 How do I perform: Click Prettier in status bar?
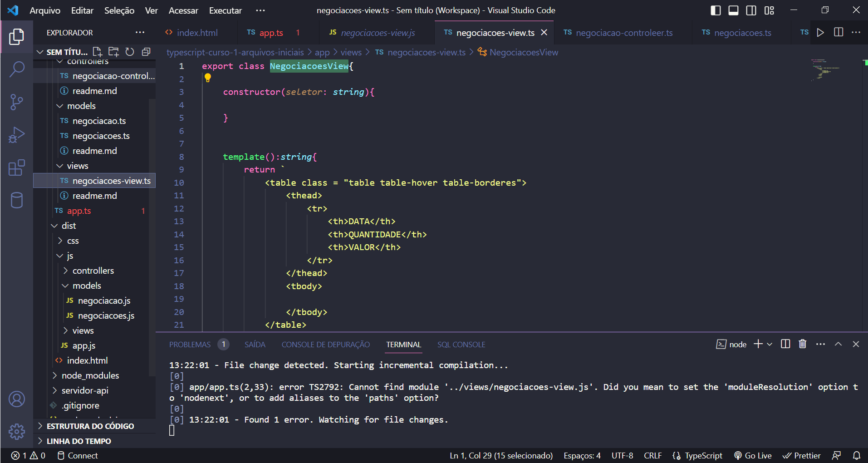point(801,455)
